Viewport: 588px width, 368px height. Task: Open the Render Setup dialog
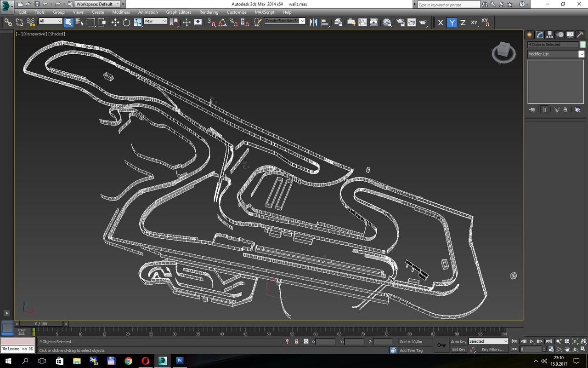pyautogui.click(x=400, y=22)
